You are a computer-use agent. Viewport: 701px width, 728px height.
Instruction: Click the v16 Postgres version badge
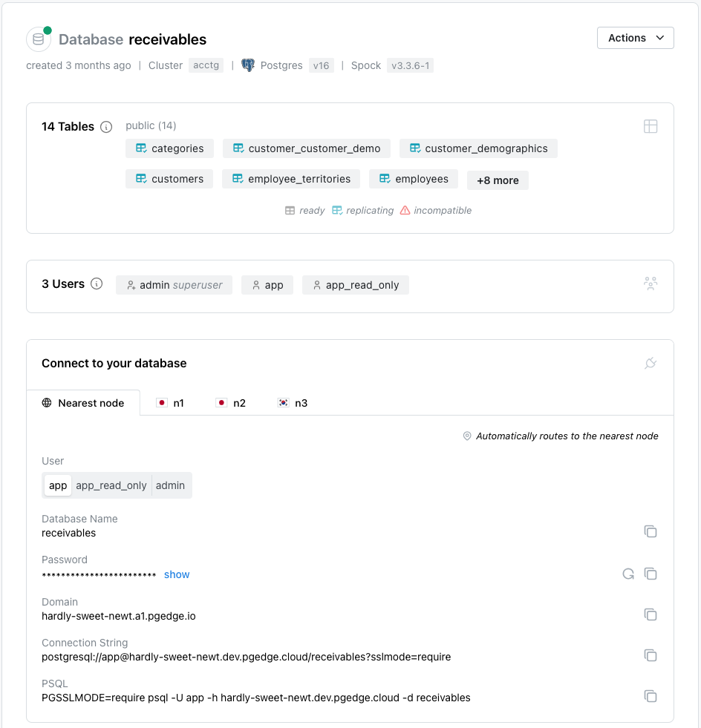[321, 65]
